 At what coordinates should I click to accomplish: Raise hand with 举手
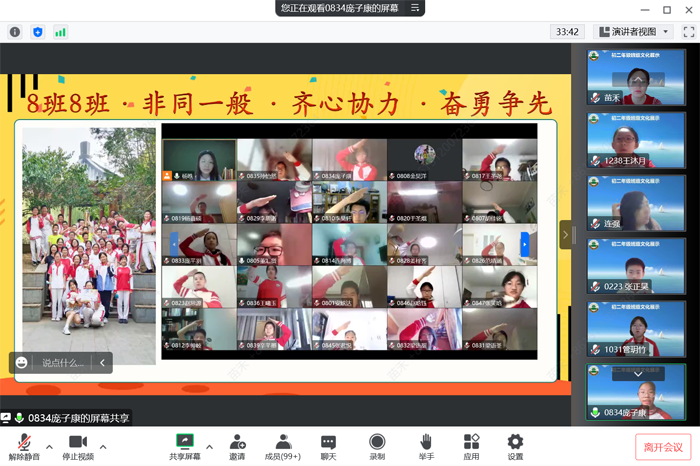coord(426,447)
